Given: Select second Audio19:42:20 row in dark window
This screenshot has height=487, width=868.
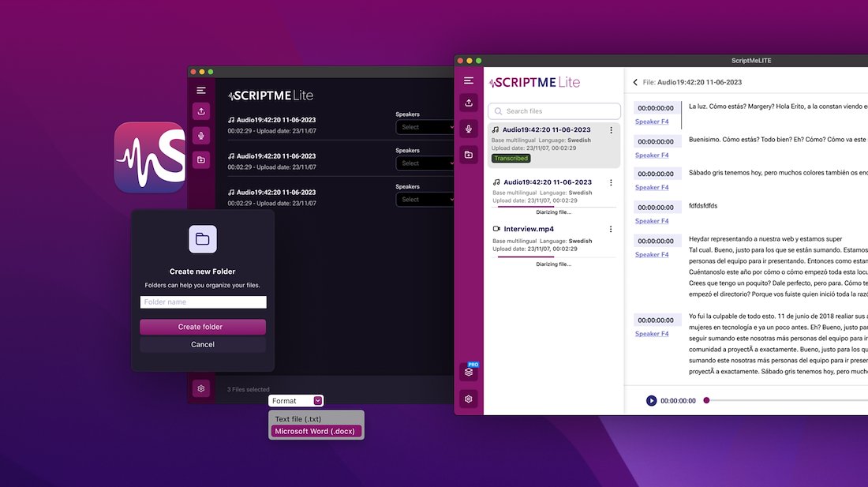Looking at the screenshot, I should coord(340,161).
